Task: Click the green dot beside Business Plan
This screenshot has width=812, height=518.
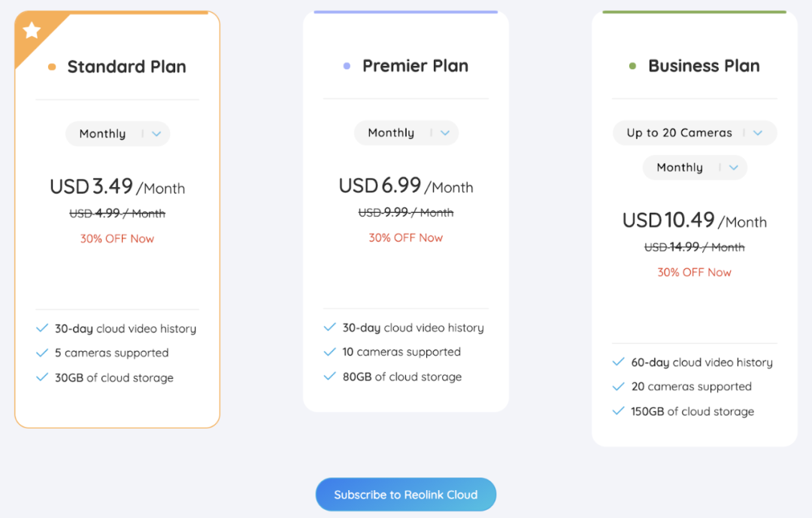Action: tap(632, 66)
